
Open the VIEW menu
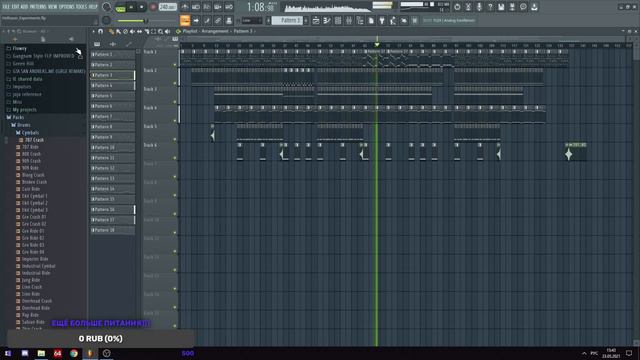53,7
